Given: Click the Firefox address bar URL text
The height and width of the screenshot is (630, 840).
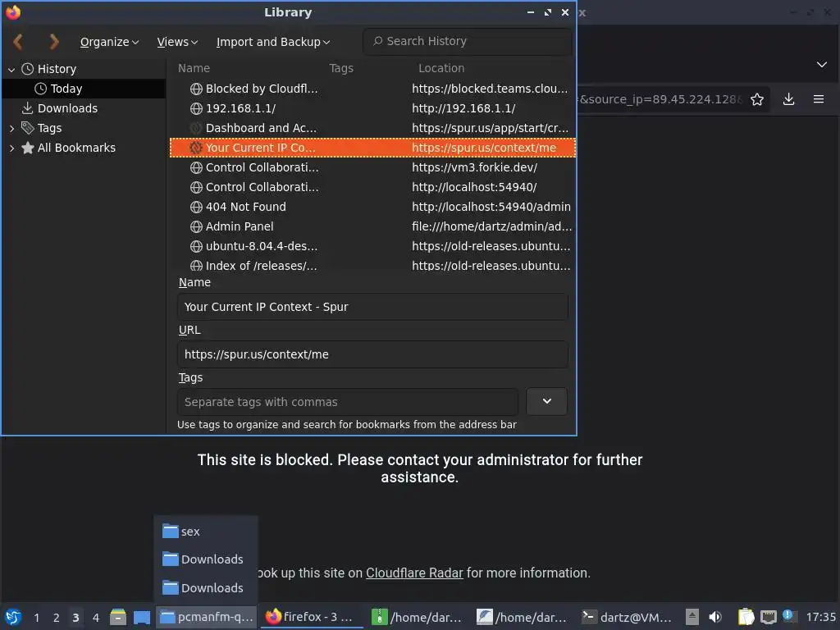Looking at the screenshot, I should point(660,99).
